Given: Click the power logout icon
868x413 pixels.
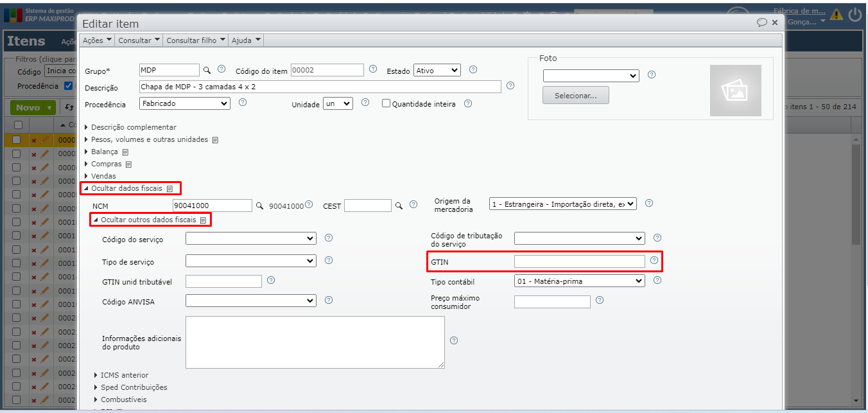Looking at the screenshot, I should [855, 13].
